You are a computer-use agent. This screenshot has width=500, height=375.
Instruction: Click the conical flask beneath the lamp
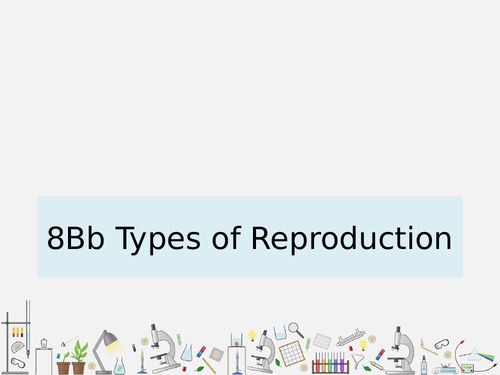coord(119,366)
